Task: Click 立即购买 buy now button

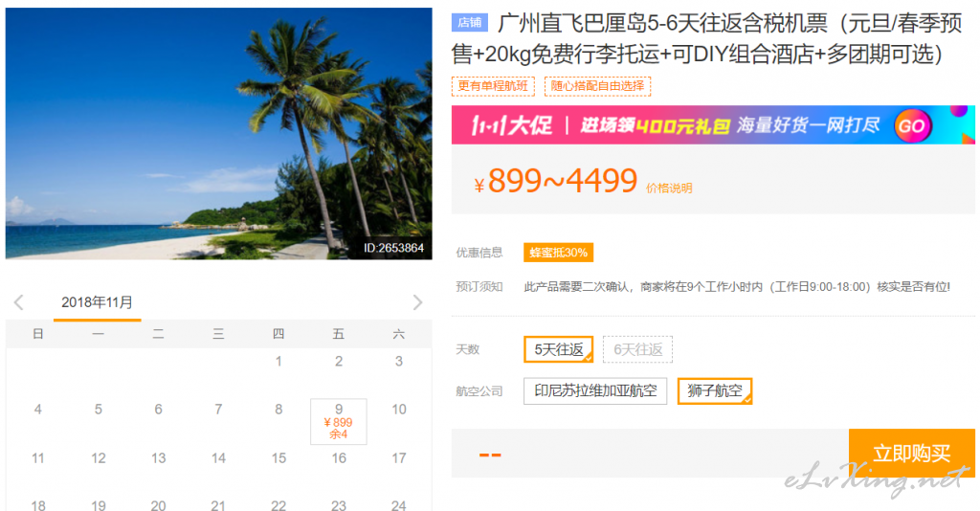Action: pyautogui.click(x=911, y=453)
